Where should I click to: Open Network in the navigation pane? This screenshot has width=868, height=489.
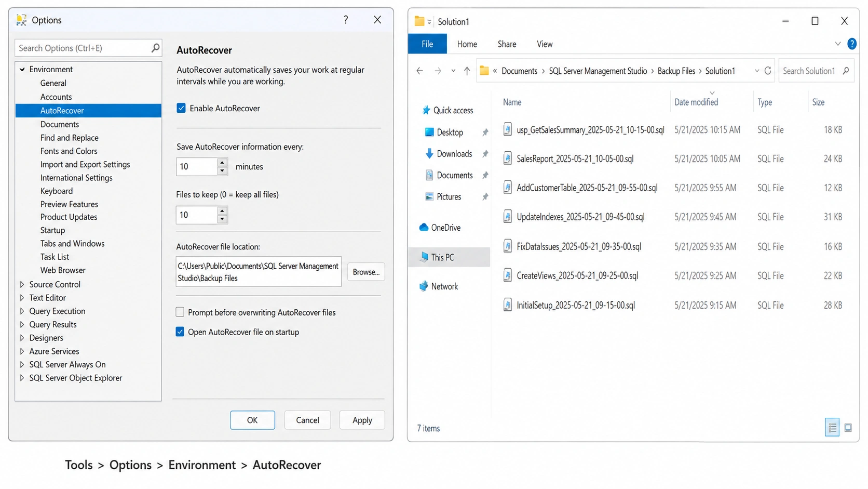point(439,286)
